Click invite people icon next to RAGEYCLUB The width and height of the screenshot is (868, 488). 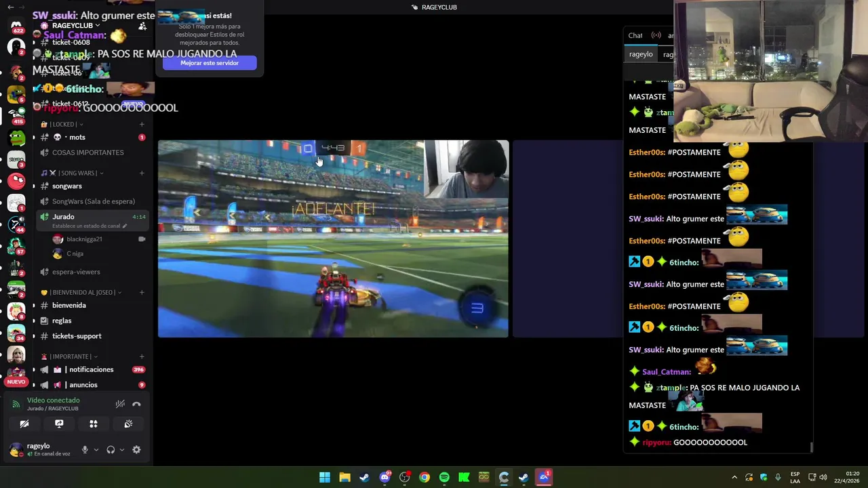[x=142, y=26]
